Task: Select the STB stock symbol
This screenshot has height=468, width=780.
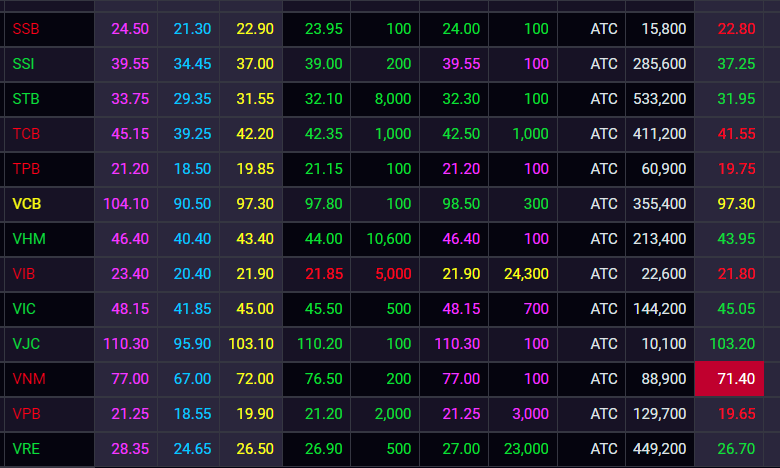Action: click(24, 99)
